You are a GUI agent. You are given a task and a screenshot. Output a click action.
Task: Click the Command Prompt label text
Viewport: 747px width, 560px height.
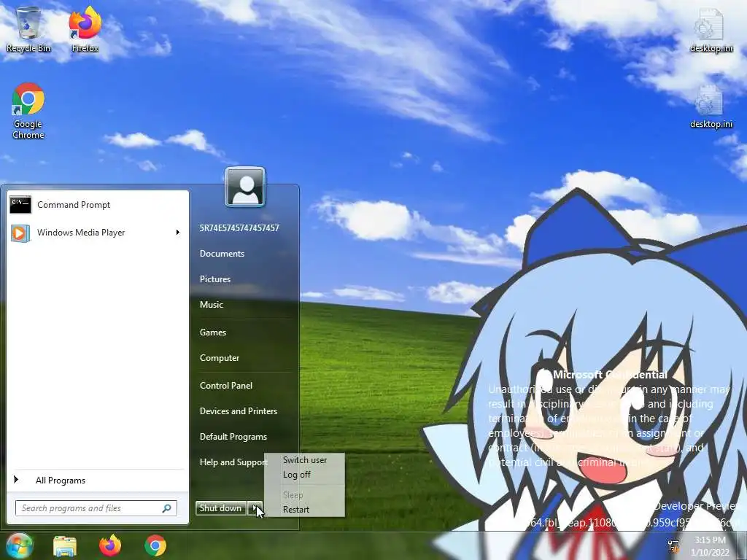pos(74,205)
